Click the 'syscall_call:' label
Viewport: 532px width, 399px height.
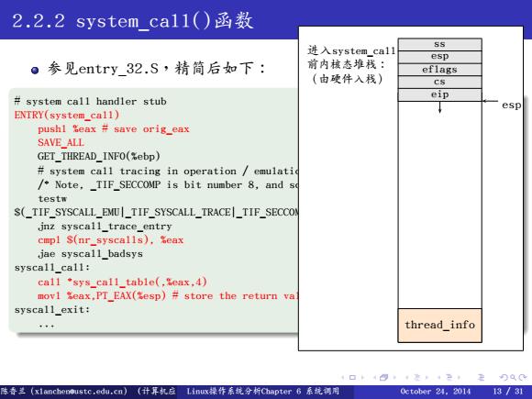52,268
